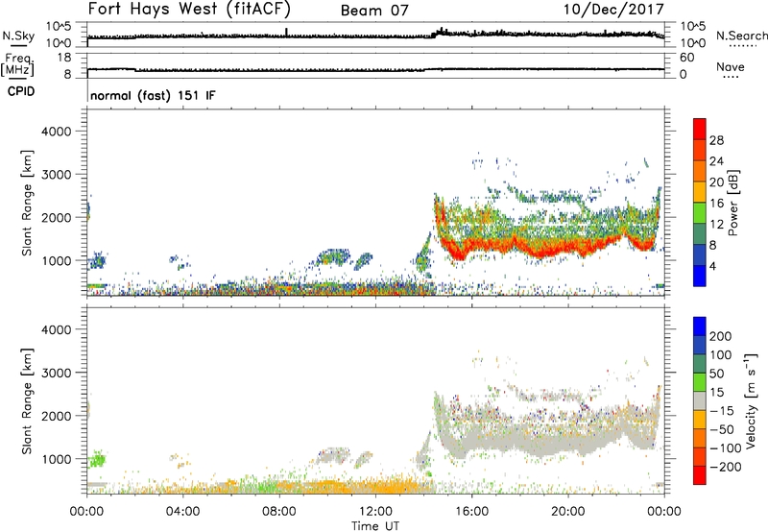Pick the top blue segment of Velocity colorbar
The height and width of the screenshot is (532, 768).
click(x=700, y=326)
